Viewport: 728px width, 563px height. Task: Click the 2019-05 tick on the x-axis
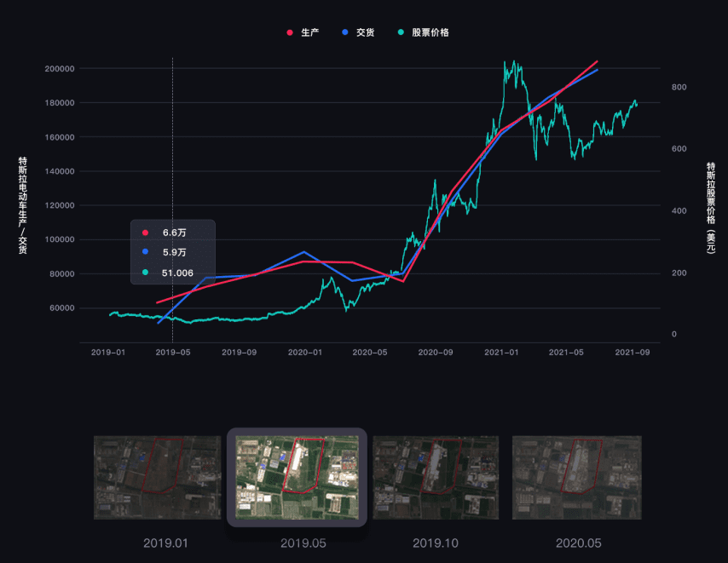[173, 352]
